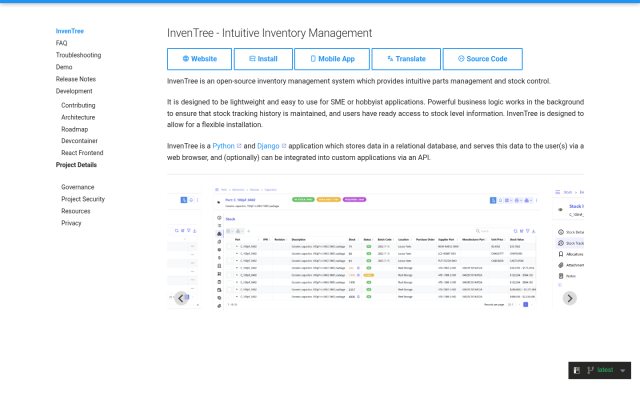640x400 pixels.
Task: Open the Install button
Action: (263, 59)
